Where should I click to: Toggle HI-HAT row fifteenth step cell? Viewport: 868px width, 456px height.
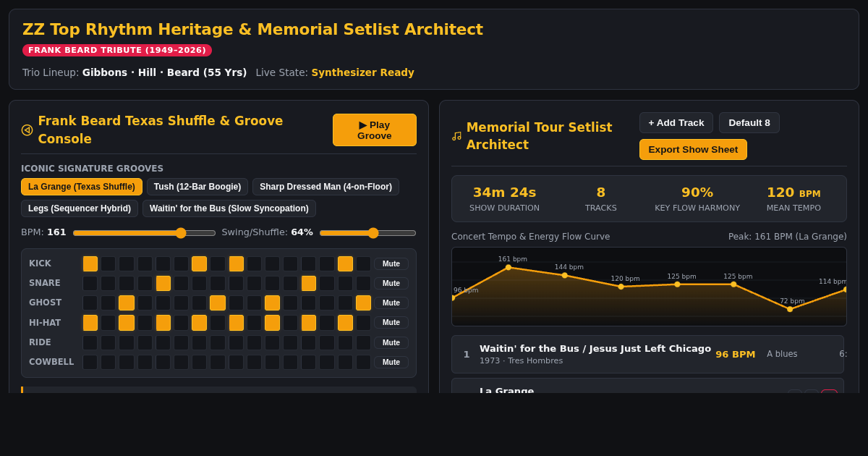(x=346, y=323)
